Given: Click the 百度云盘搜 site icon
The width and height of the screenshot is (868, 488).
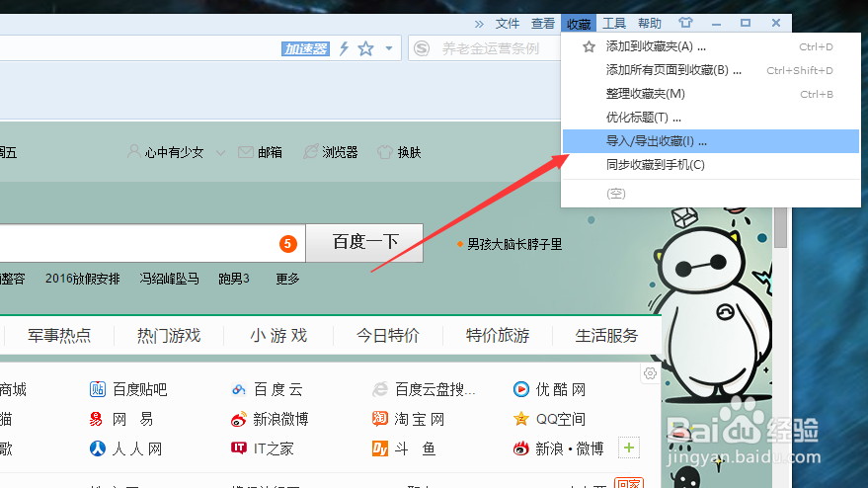Looking at the screenshot, I should tap(380, 389).
